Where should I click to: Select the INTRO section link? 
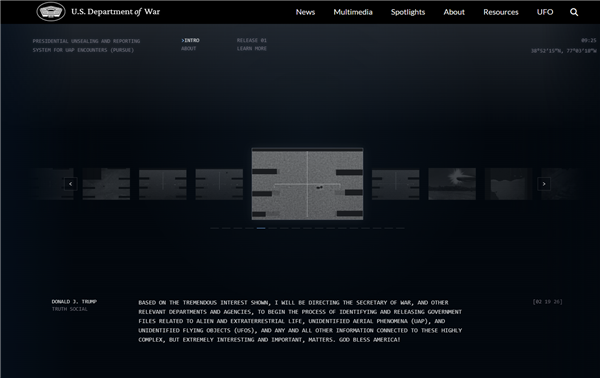click(x=191, y=40)
